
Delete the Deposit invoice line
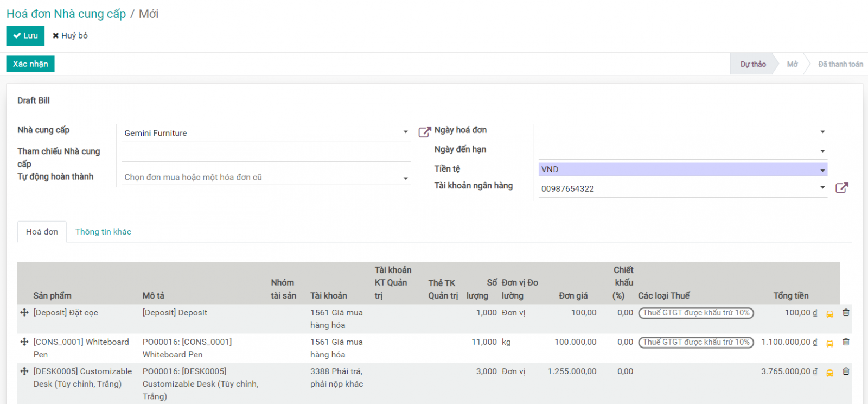pos(846,313)
